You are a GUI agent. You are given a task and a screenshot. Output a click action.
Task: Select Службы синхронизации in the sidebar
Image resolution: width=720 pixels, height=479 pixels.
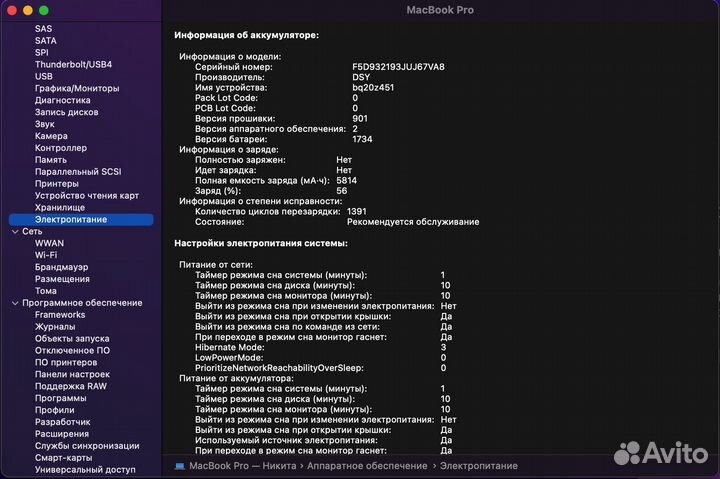[x=87, y=446]
